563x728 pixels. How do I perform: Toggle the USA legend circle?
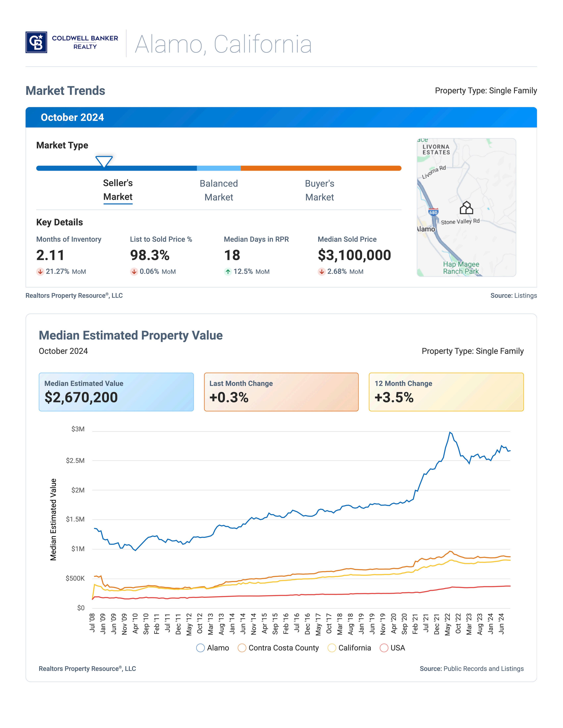[x=384, y=648]
